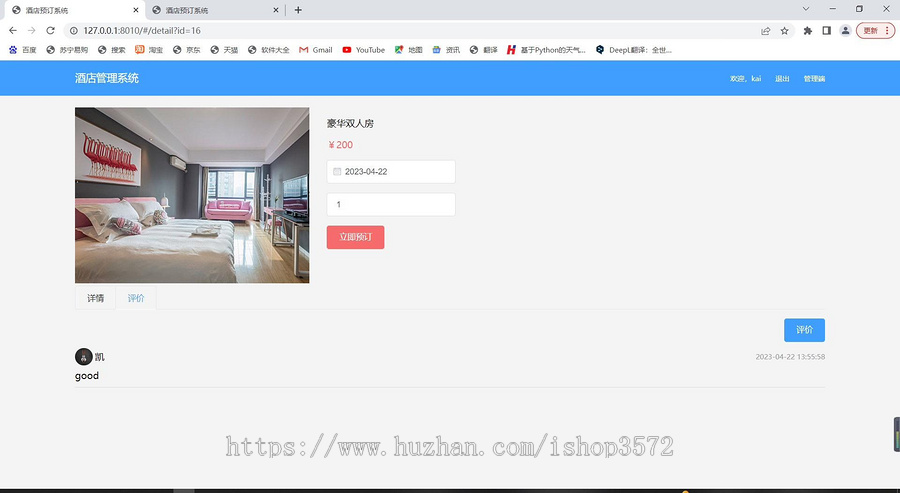Screen dimensions: 900x493
Task: Click the review text good
Action: tap(87, 376)
